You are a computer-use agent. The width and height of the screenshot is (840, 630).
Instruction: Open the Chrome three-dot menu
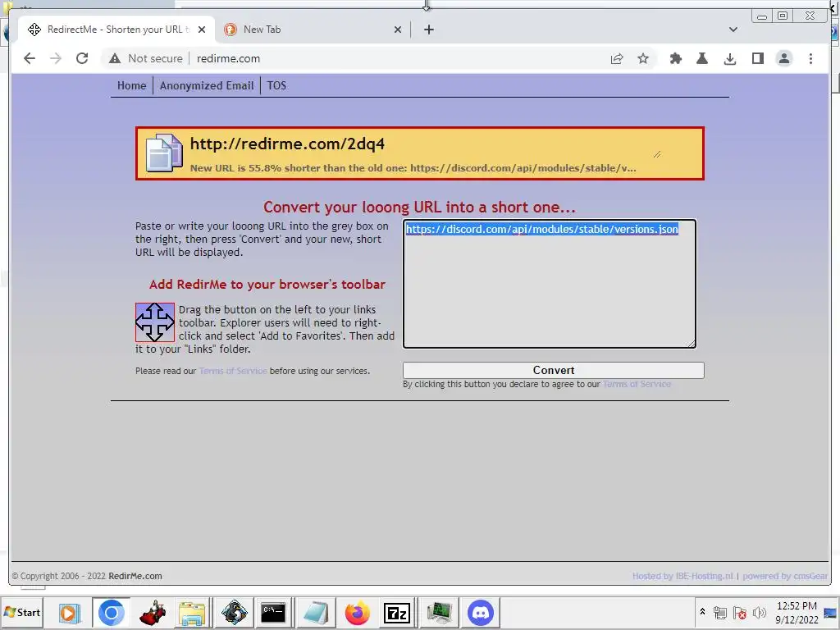[811, 58]
